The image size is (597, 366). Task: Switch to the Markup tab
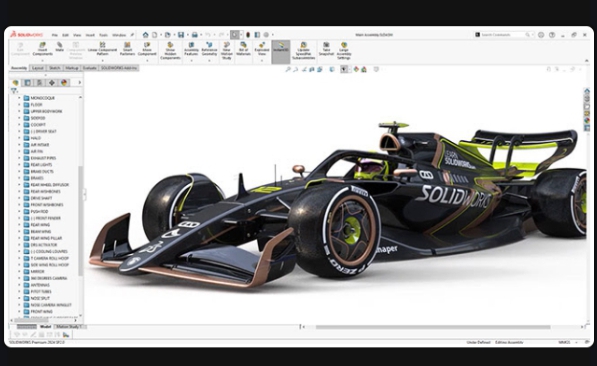[72, 68]
